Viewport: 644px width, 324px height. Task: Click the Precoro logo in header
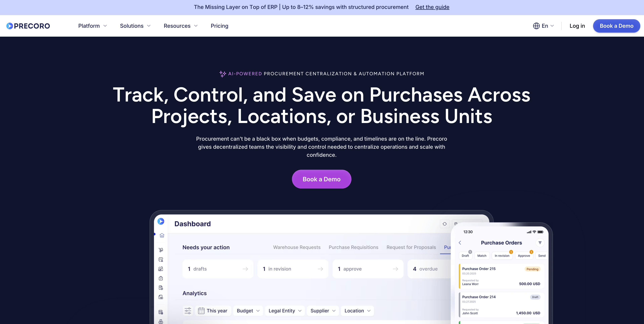coord(28,26)
